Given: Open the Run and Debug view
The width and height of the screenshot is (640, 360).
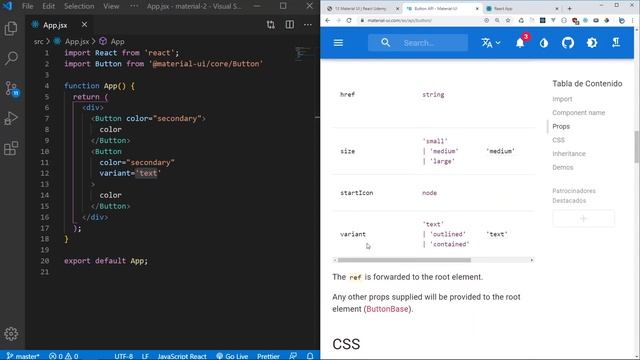Looking at the screenshot, I should pos(11,118).
